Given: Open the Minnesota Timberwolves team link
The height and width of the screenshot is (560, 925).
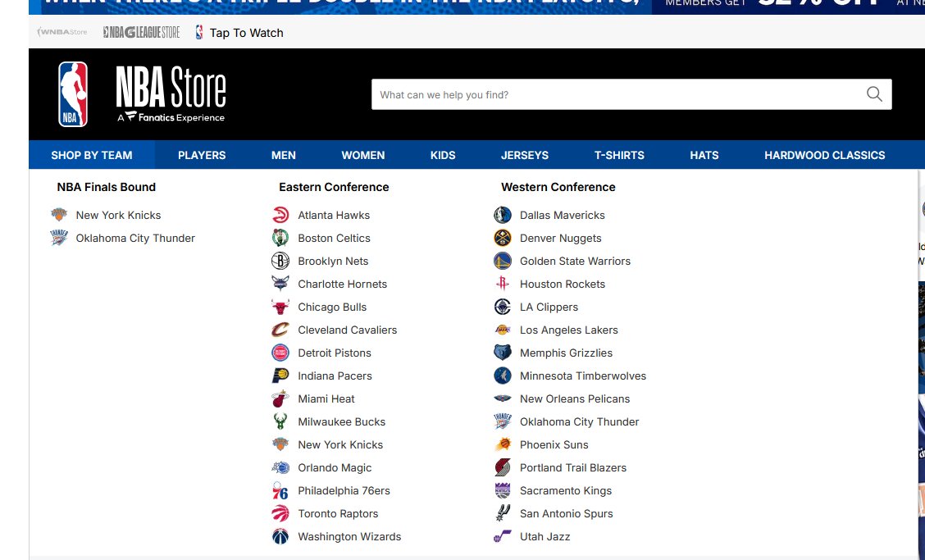Looking at the screenshot, I should [583, 376].
